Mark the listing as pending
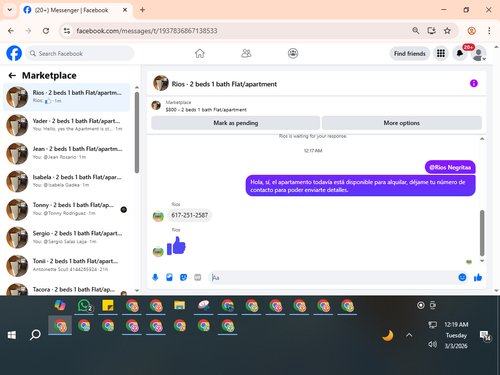Screen dimensions: 500x375 236,123
